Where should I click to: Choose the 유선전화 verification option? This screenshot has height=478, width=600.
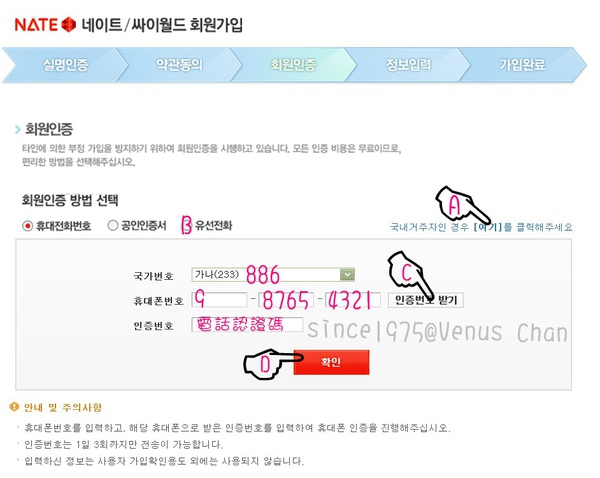[212, 226]
